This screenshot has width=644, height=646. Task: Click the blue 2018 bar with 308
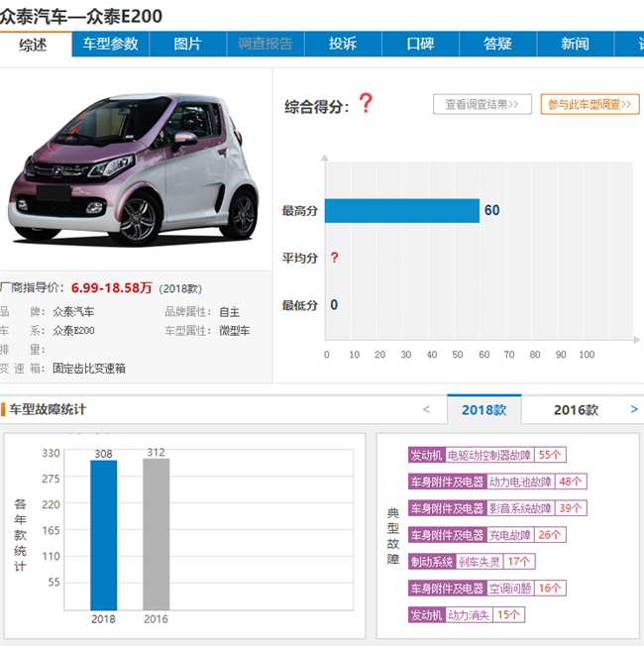pos(103,535)
